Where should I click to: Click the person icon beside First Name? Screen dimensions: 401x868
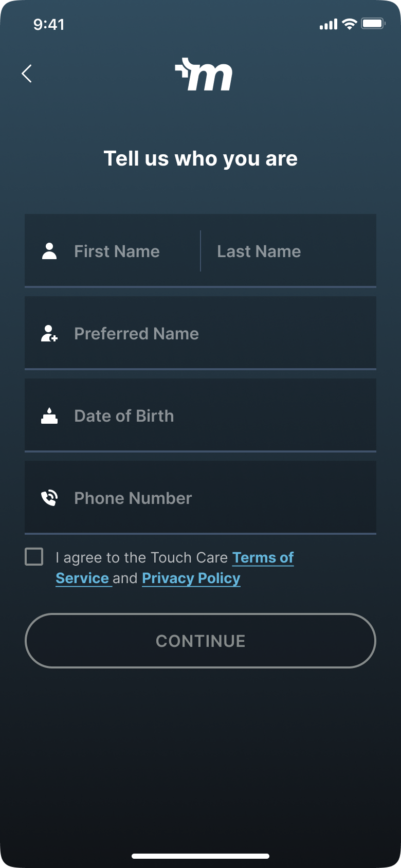[x=49, y=251]
